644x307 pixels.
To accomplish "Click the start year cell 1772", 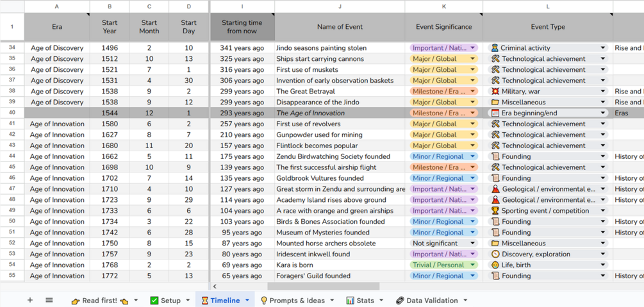I will click(x=110, y=276).
